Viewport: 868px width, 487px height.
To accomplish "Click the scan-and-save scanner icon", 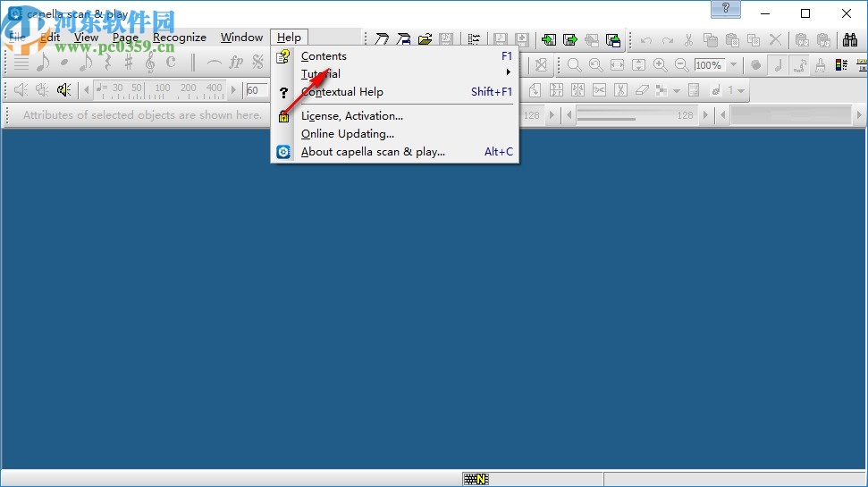I will (403, 39).
